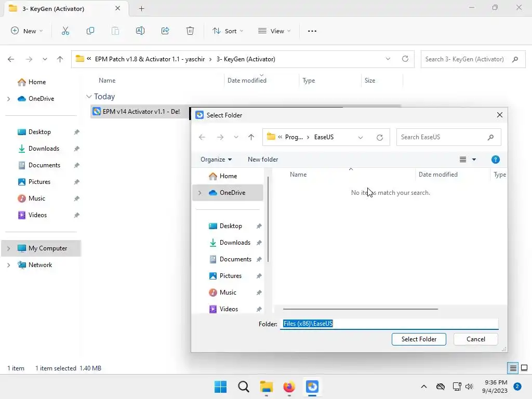Select EPM v14 Activator v1.1 file
This screenshot has height=399, width=532.
141,112
